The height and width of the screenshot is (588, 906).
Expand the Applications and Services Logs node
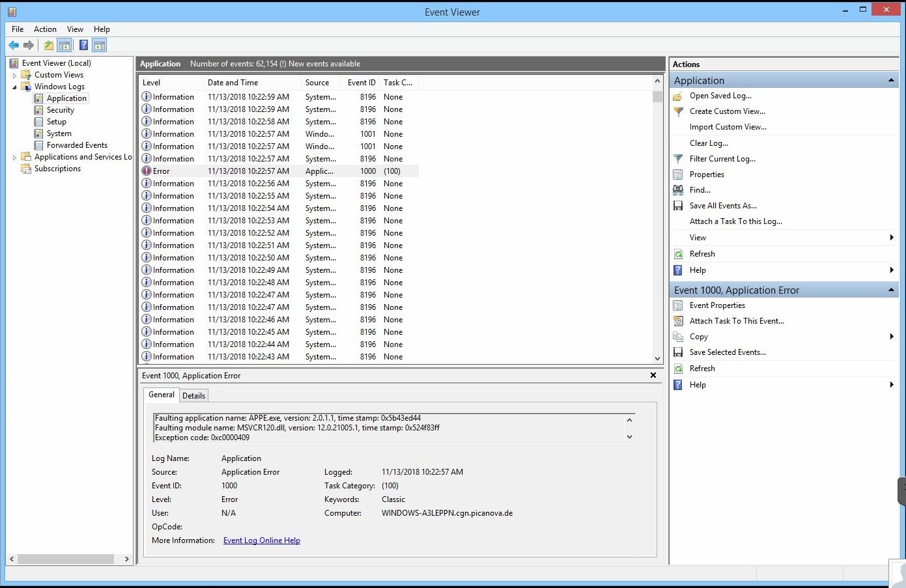[14, 156]
